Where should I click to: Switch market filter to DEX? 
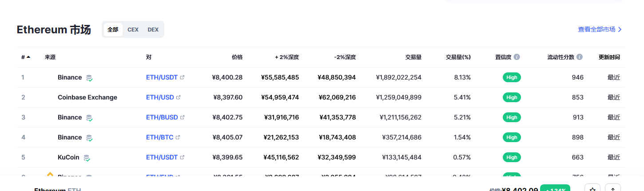click(x=153, y=30)
